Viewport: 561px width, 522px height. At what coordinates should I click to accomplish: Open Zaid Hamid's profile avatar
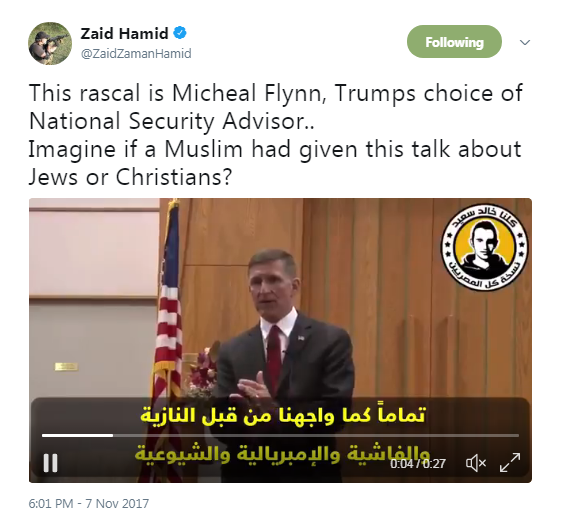click(50, 43)
